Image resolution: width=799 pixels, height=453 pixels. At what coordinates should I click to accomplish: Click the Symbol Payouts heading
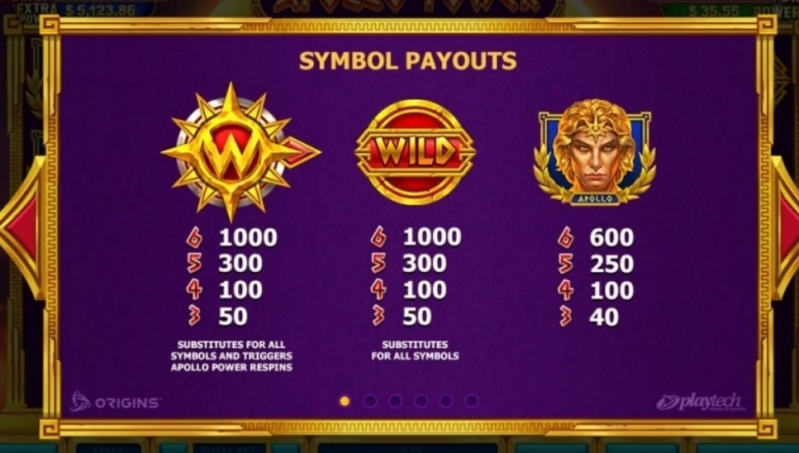408,61
